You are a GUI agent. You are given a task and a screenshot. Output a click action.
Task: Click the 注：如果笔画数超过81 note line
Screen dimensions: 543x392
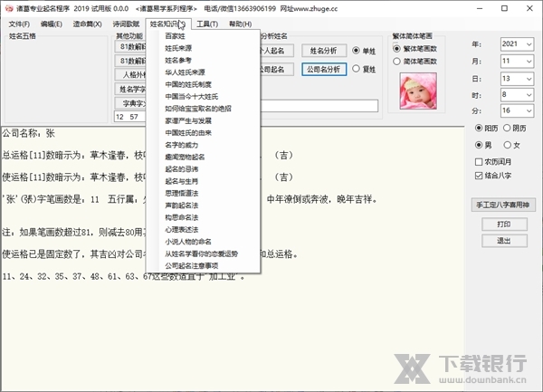[74, 232]
